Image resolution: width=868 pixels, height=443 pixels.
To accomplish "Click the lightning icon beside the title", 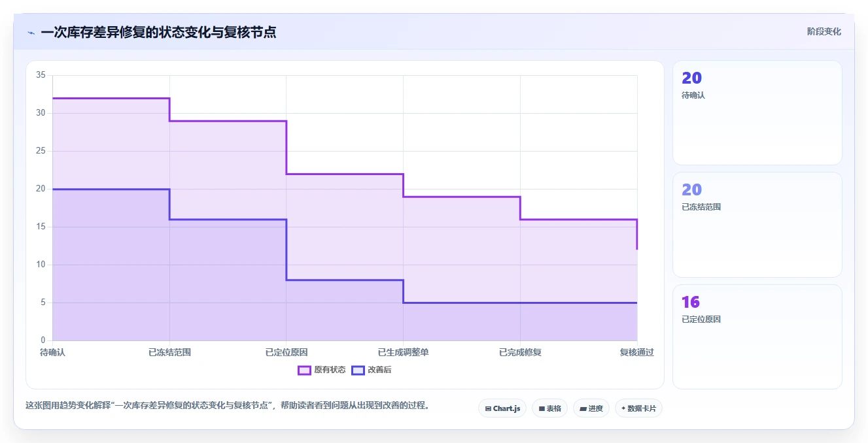I will tap(31, 33).
